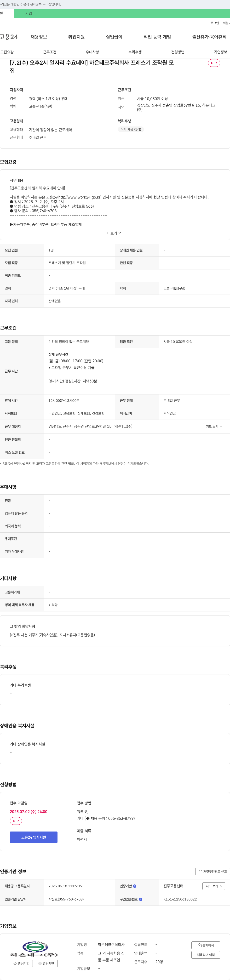
Task: Add company to 관심기업 favorites
Action: point(21,963)
